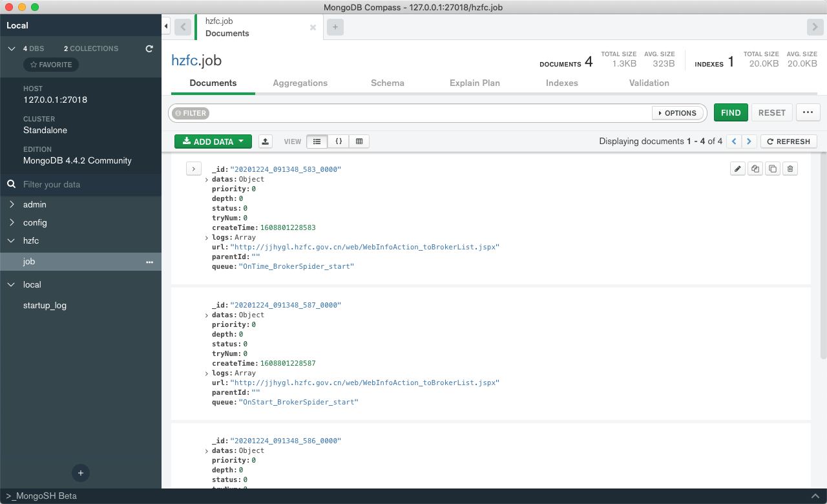Viewport: 827px width, 504px height.
Task: Mark the connection as FAVORITE
Action: [x=51, y=65]
